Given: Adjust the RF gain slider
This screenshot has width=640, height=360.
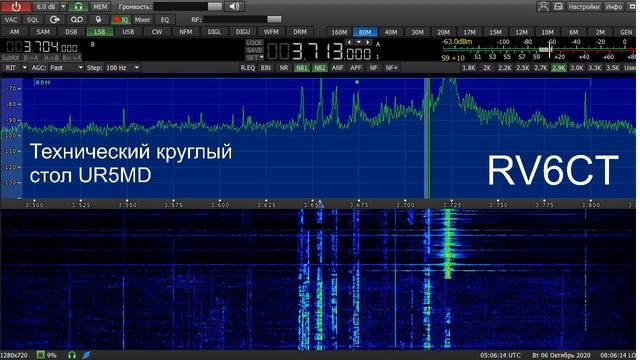Looking at the screenshot, I should pos(242,19).
